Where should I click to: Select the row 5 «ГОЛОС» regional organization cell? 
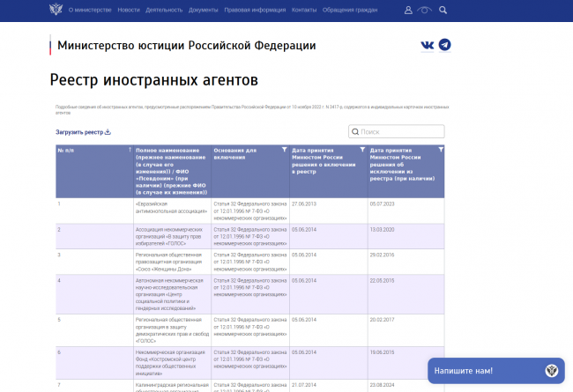click(x=172, y=330)
